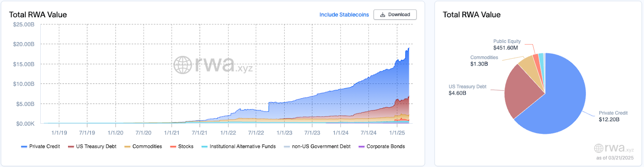Select the US Treasury Debt pie slice
The image size is (644, 167).
(521, 90)
